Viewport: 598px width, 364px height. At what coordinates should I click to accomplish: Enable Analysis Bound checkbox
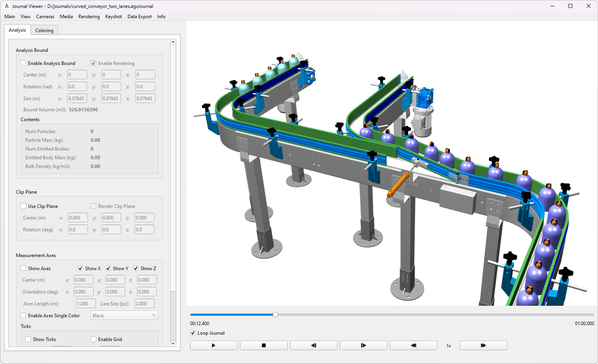tap(23, 63)
